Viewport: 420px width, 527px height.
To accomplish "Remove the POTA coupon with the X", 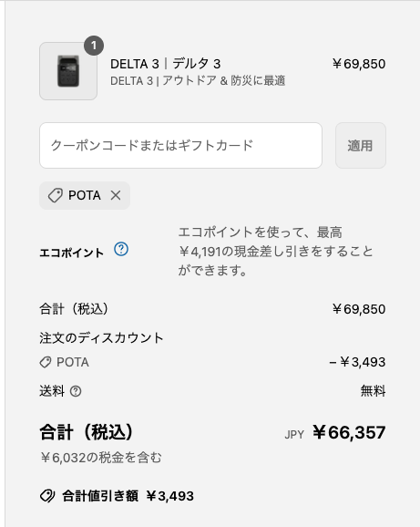I will click(116, 195).
